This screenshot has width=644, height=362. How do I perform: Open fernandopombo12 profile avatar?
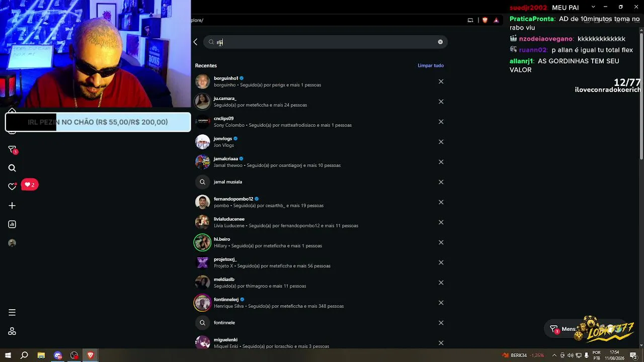[x=202, y=202]
